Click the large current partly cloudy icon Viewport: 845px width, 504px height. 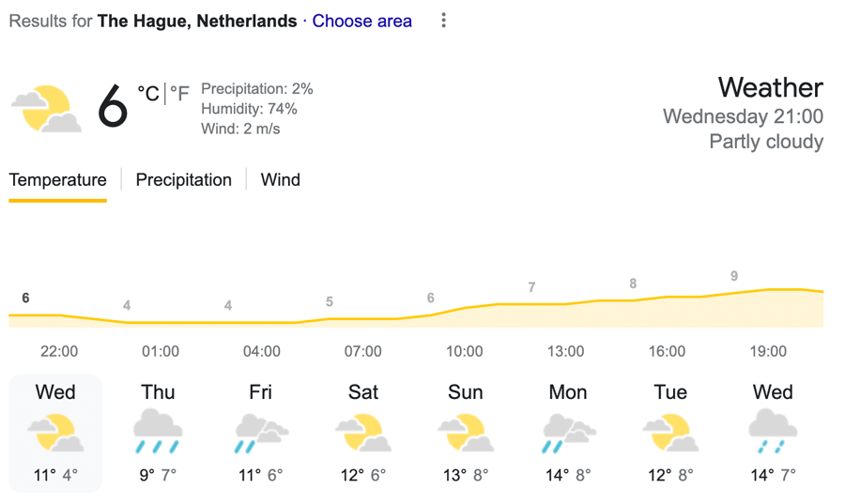pyautogui.click(x=46, y=109)
